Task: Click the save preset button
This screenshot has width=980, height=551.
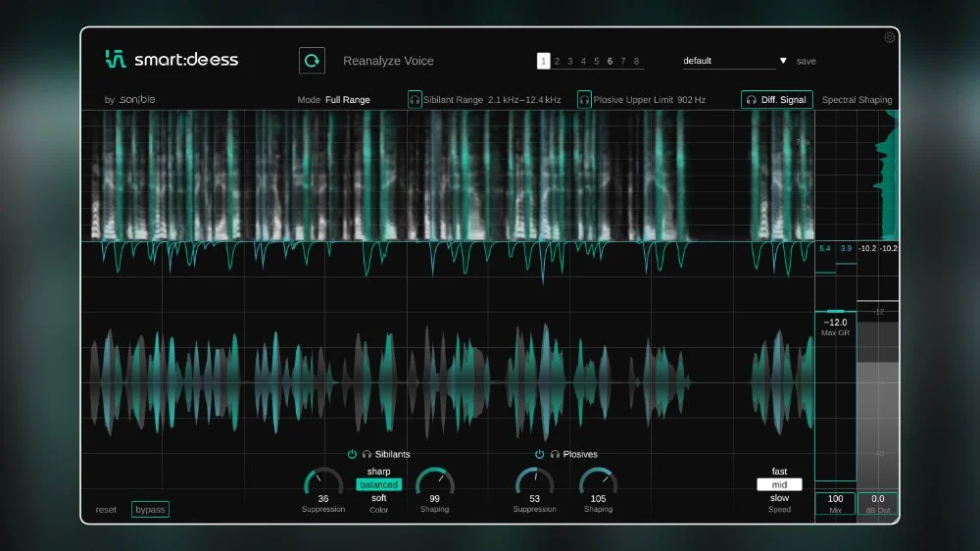Action: tap(807, 62)
